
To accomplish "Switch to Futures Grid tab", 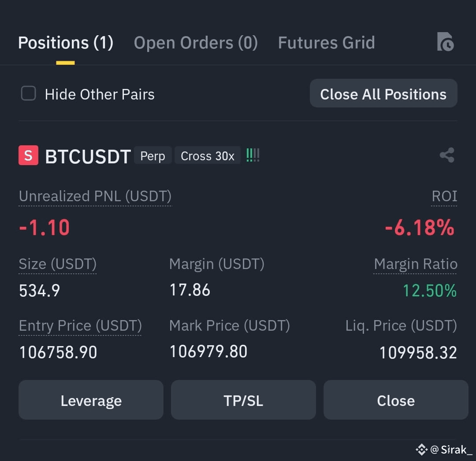I will tap(327, 43).
